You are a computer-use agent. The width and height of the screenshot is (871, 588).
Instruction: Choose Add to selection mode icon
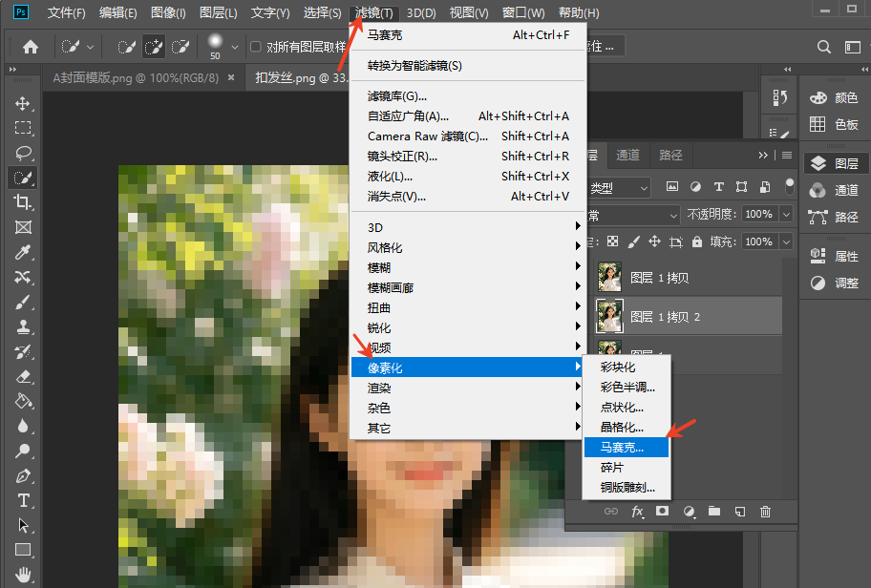(154, 47)
